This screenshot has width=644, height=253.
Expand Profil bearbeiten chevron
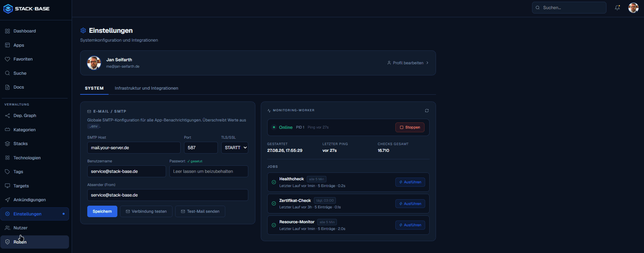[428, 63]
